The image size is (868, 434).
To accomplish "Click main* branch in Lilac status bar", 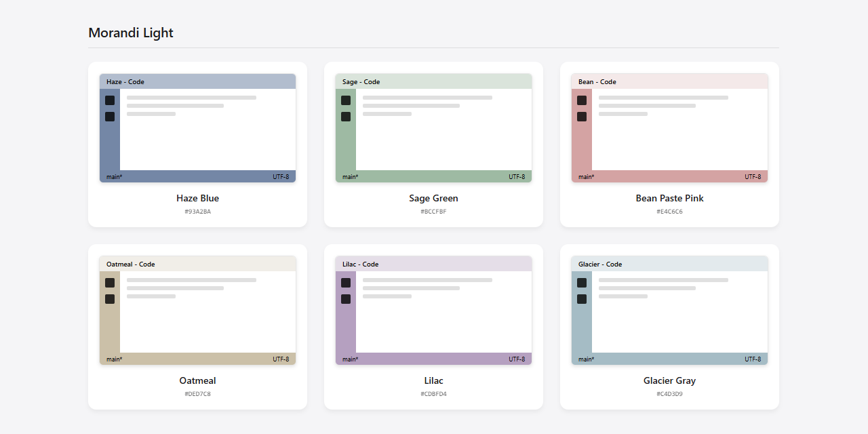I will (350, 359).
